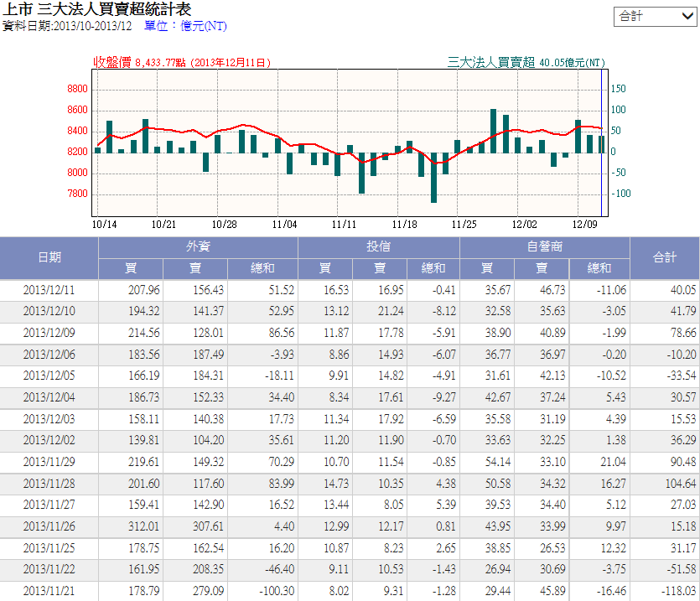Select date cell 2013/11/28
The height and width of the screenshot is (601, 700).
point(49,484)
